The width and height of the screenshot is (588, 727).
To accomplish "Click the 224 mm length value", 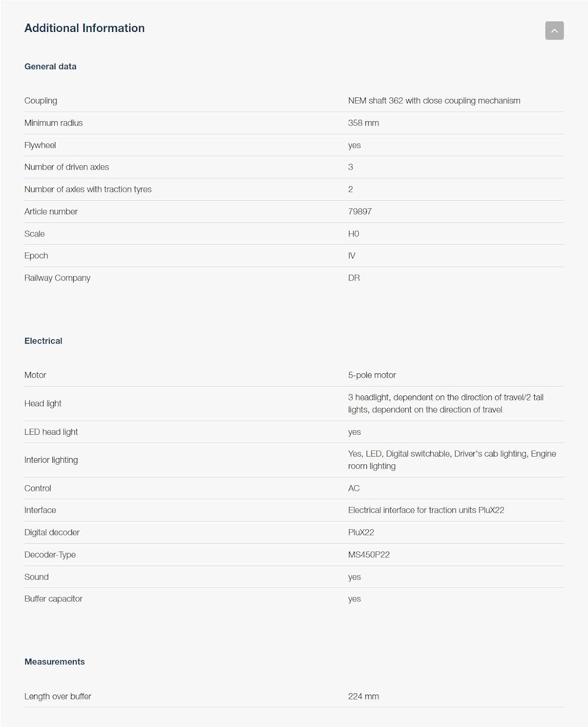I will tap(363, 696).
